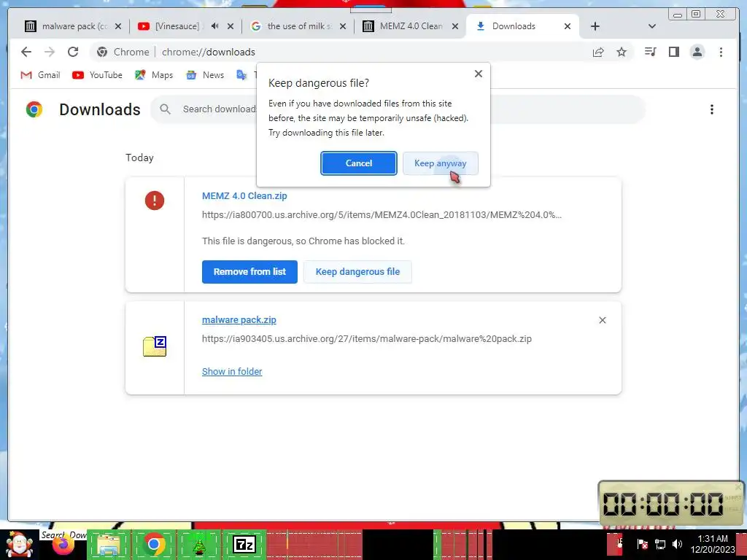Bookmark this tab with the star icon
Viewport: 747px width, 560px height.
(x=622, y=52)
